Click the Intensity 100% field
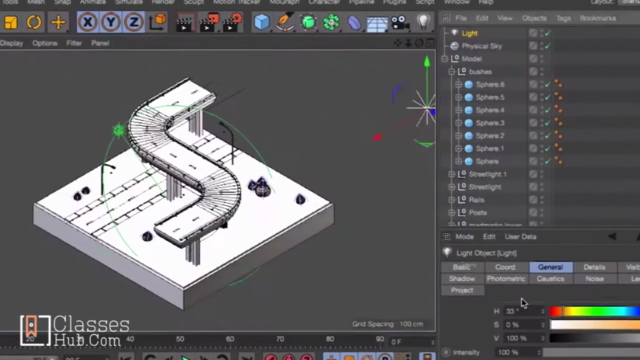This screenshot has height=360, width=640. click(x=518, y=352)
